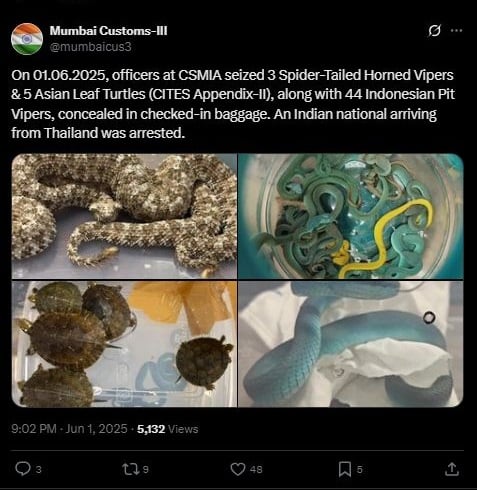Click the Grok icon beside the more menu

434,31
